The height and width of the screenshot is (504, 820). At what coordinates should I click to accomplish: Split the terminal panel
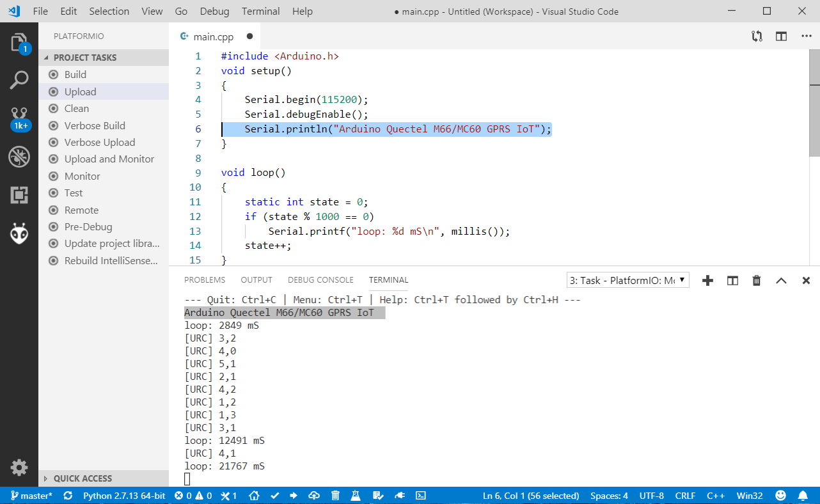[732, 280]
